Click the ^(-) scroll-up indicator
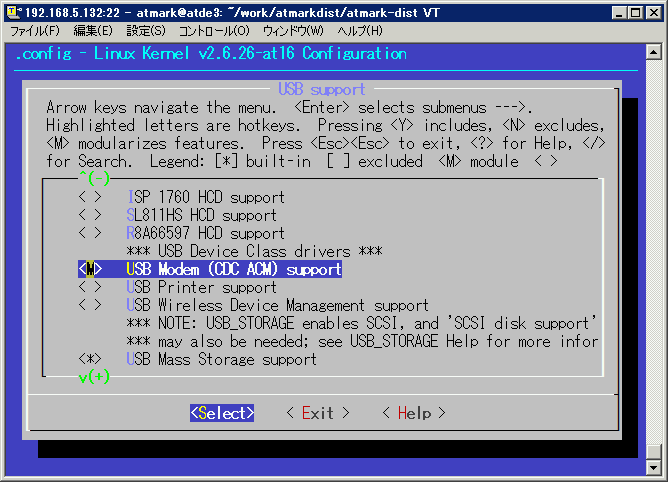This screenshot has width=668, height=482. point(94,178)
